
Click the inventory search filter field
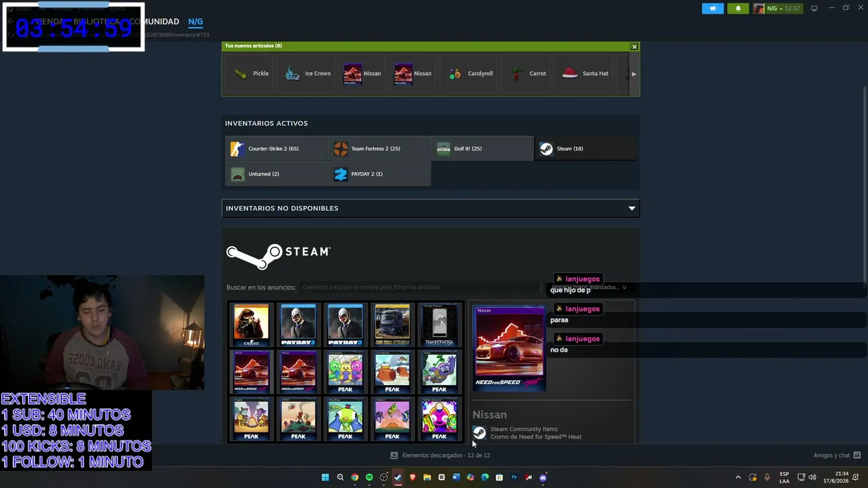point(420,287)
